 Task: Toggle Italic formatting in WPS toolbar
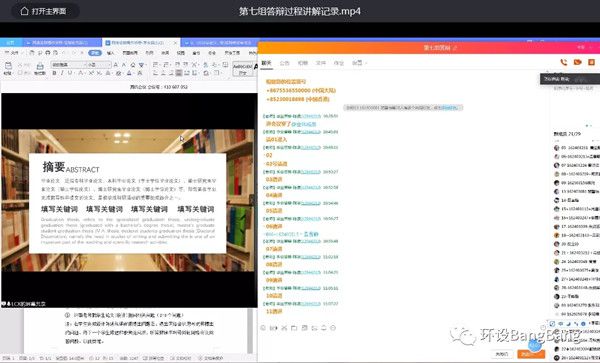click(x=62, y=73)
